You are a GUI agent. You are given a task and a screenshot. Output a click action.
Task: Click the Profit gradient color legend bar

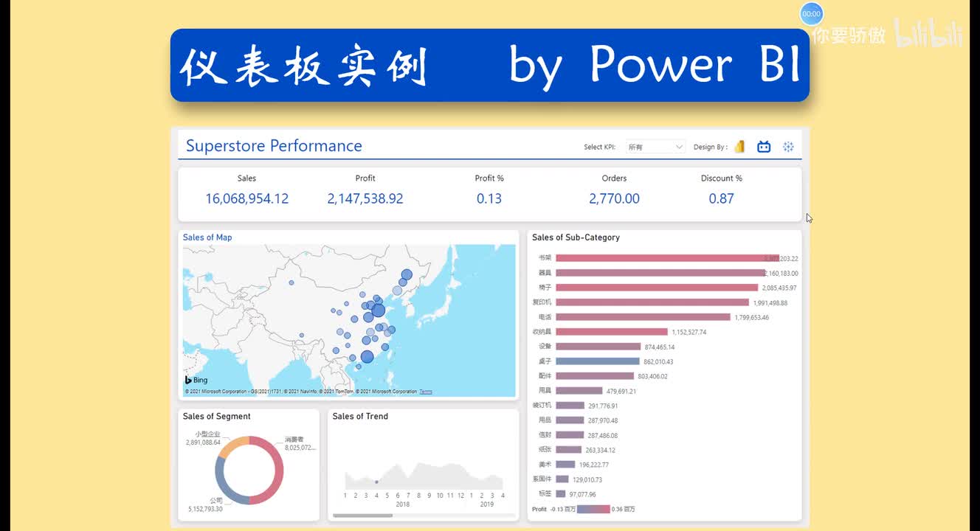[593, 509]
